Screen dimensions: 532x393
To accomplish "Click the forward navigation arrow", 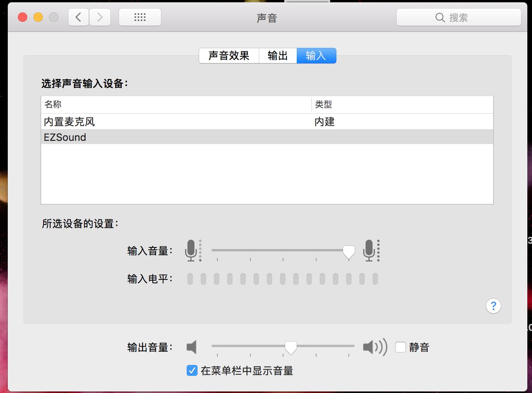I will tap(100, 17).
